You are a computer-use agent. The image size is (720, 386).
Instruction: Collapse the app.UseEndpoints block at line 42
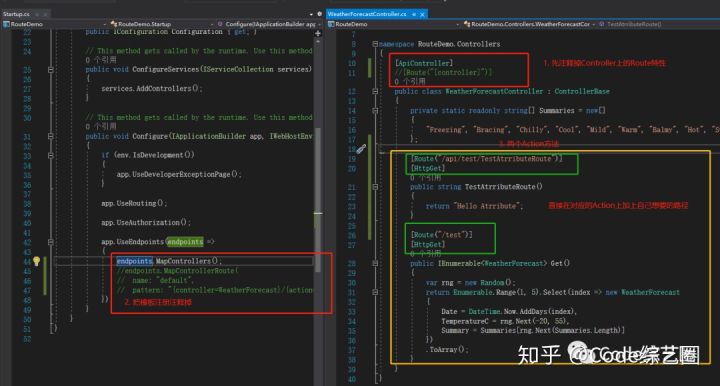point(51,242)
